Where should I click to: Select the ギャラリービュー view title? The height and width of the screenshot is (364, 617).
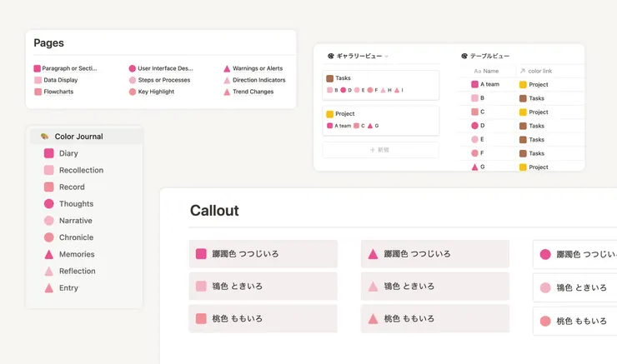(359, 56)
